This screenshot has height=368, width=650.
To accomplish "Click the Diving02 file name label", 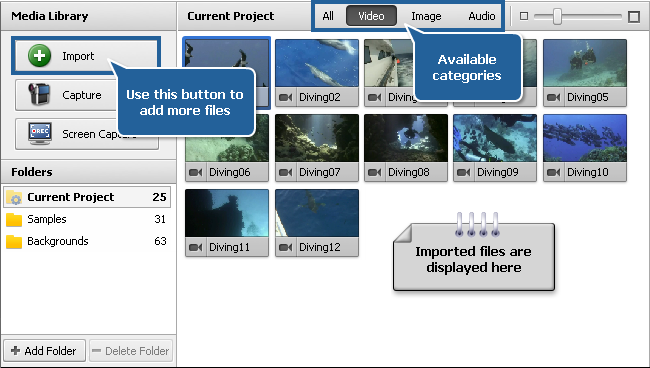I will point(320,97).
